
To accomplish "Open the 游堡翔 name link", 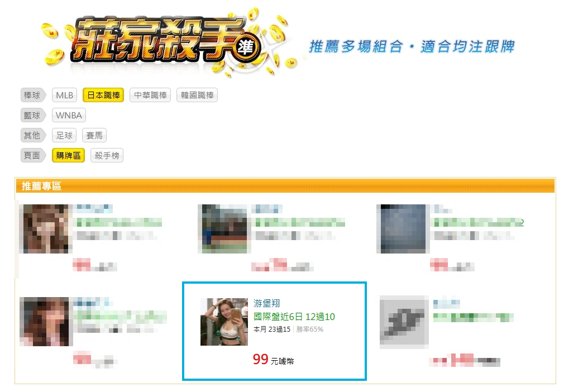I will click(266, 303).
